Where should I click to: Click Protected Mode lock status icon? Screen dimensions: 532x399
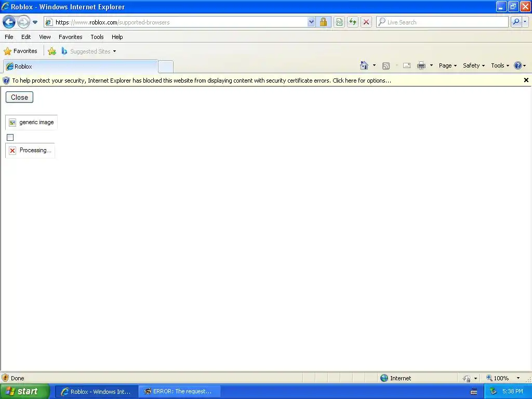pyautogui.click(x=467, y=378)
